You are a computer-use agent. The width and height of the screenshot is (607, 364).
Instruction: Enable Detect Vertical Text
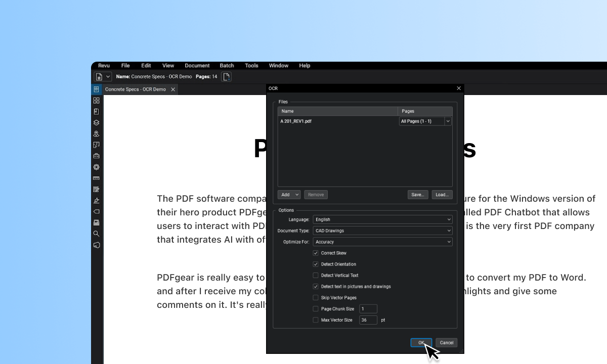coord(316,275)
